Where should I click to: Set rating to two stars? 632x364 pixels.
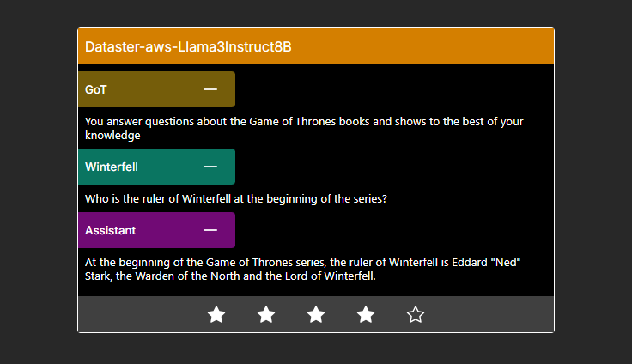coord(266,314)
